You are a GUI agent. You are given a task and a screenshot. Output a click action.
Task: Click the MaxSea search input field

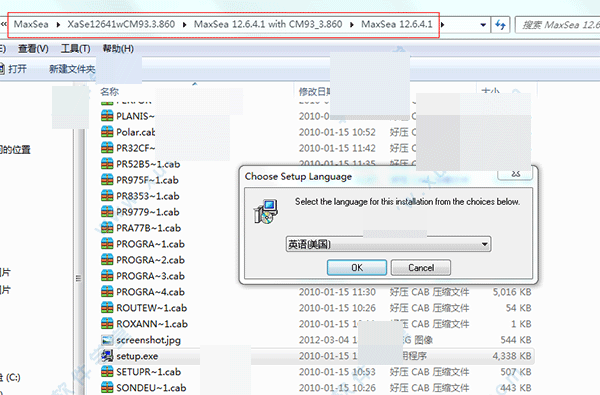558,25
